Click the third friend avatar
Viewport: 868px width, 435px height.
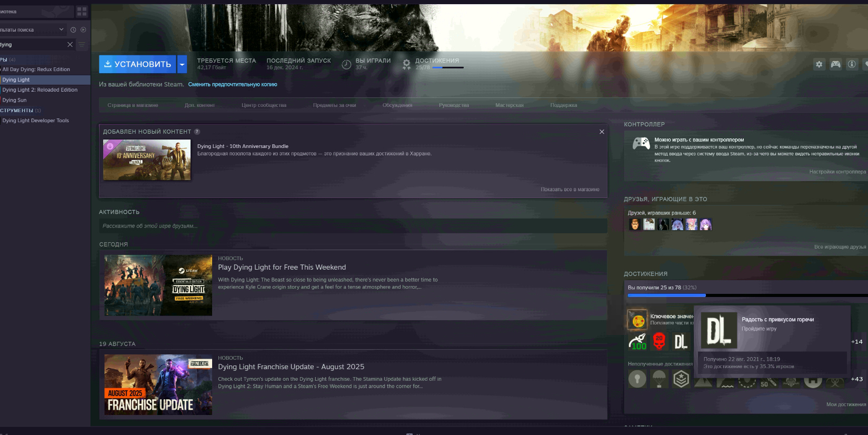[x=663, y=224]
